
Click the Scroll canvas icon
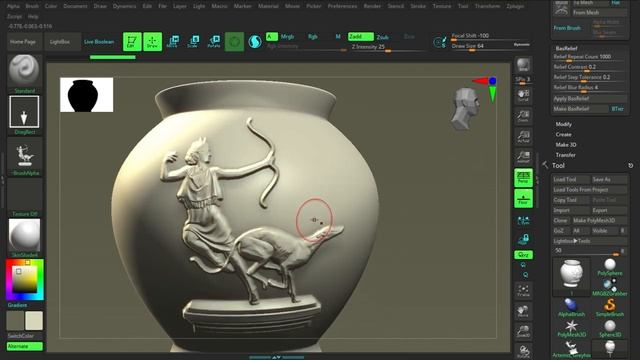523,96
